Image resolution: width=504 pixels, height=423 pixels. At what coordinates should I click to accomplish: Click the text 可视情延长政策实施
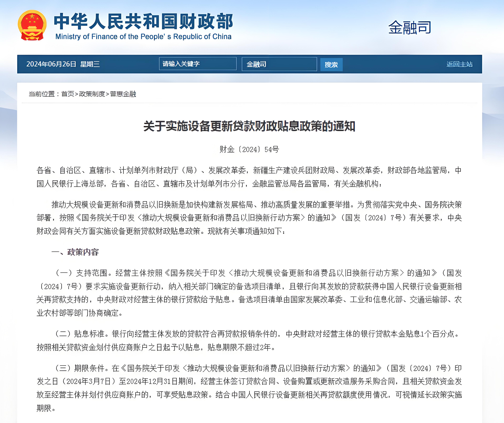429,395
